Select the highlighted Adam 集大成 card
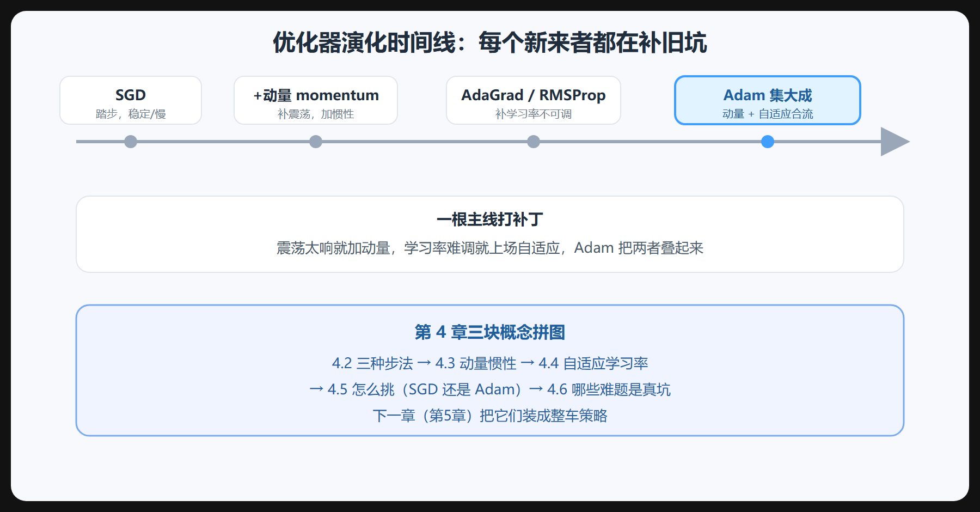Image resolution: width=980 pixels, height=512 pixels. [x=768, y=100]
